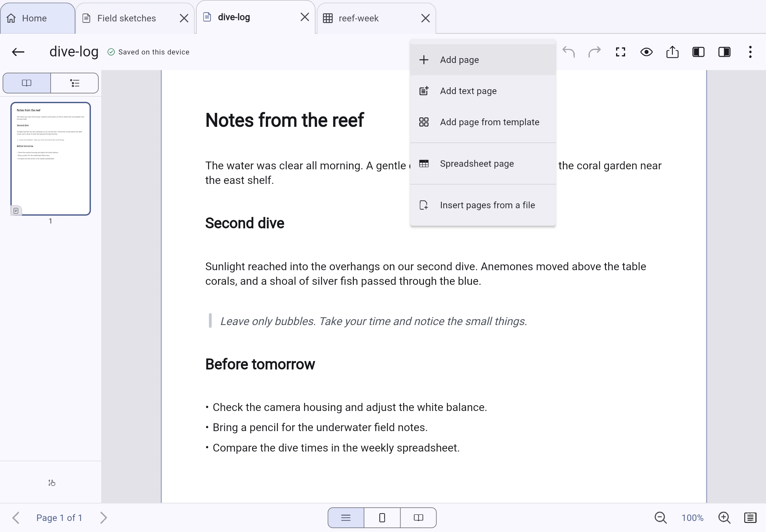Viewport: 766px width, 532px height.
Task: Click the 100% zoom level
Action: 692,518
